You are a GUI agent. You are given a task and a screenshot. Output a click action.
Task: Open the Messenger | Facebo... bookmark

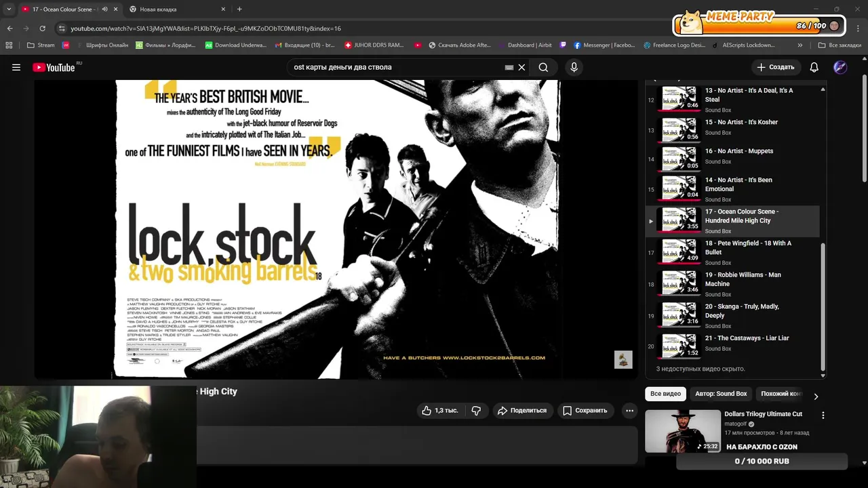(604, 45)
